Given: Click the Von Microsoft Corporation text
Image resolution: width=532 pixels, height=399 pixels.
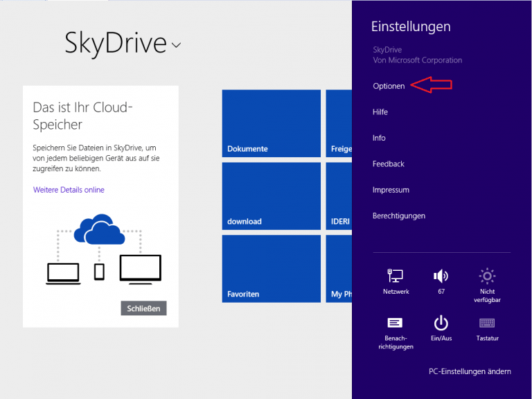Looking at the screenshot, I should pyautogui.click(x=417, y=60).
